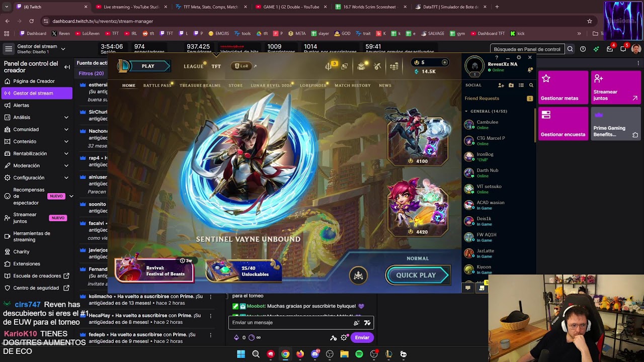Expand the Configuración sidebar section

tap(36, 177)
